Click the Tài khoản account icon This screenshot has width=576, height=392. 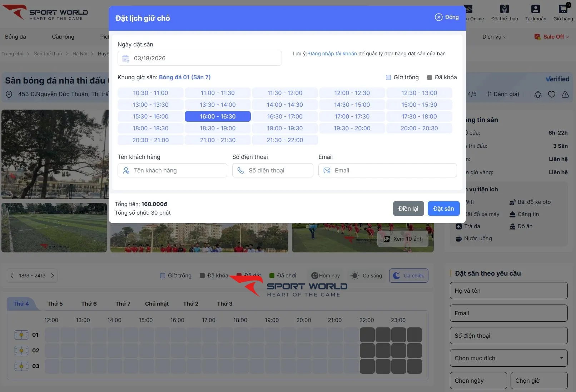coord(535,9)
